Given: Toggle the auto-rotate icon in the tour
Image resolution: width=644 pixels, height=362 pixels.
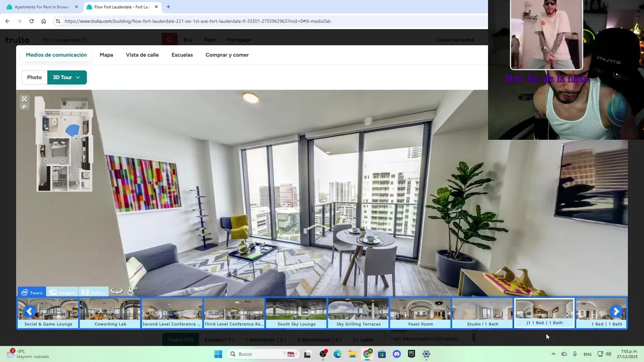Looking at the screenshot, I should point(116,291).
